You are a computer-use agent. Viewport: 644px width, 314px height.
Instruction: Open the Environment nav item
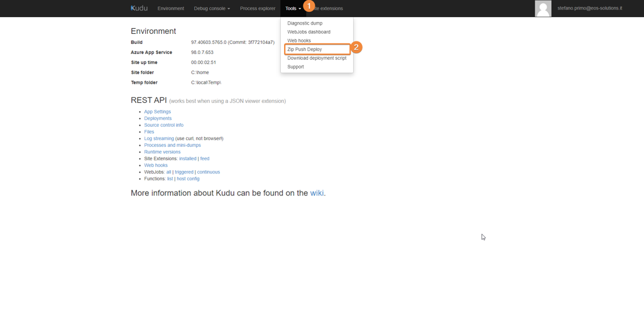(x=170, y=9)
